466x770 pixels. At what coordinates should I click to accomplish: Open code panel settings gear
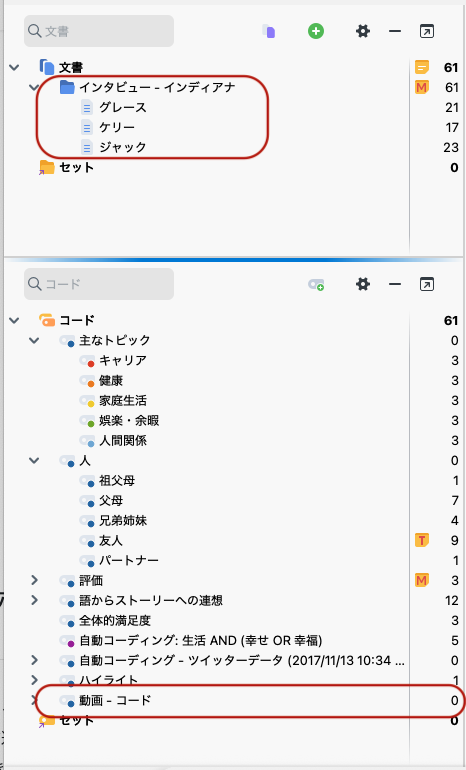pyautogui.click(x=362, y=284)
